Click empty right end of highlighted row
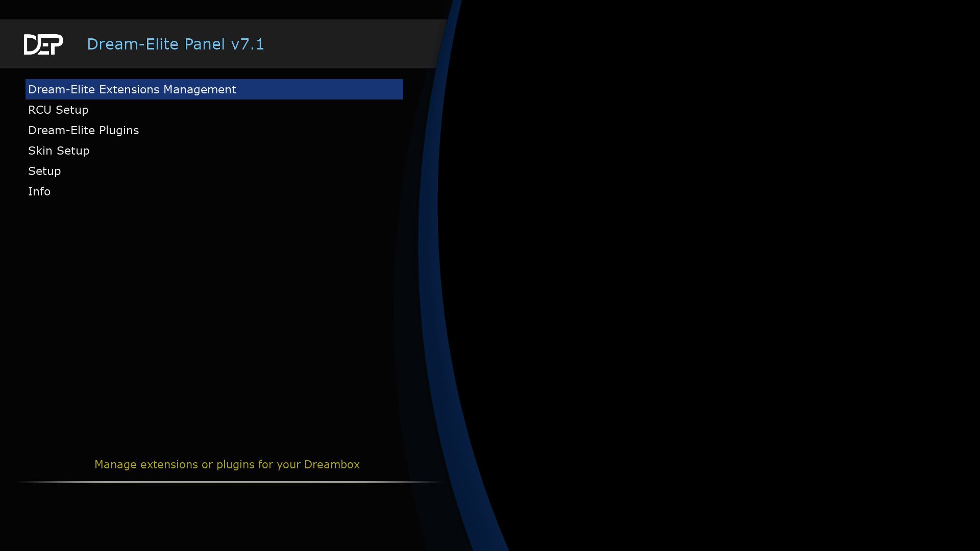Image resolution: width=980 pixels, height=551 pixels. coord(357,89)
